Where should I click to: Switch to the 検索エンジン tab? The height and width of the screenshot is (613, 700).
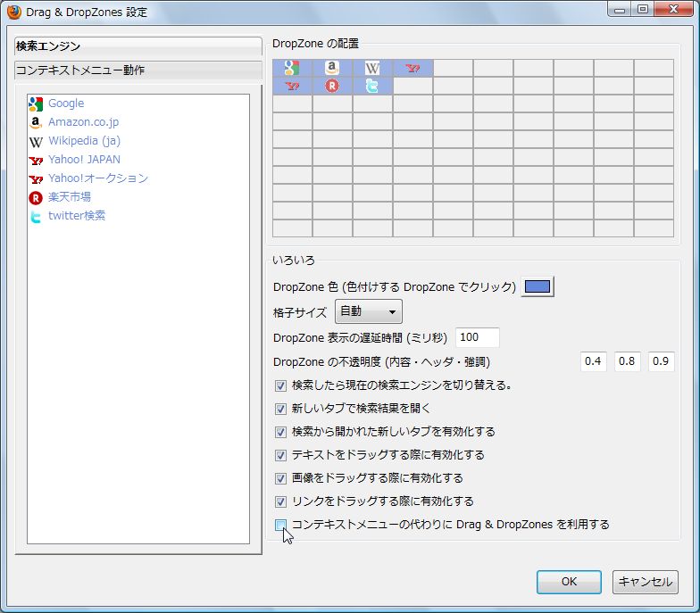pyautogui.click(x=137, y=46)
